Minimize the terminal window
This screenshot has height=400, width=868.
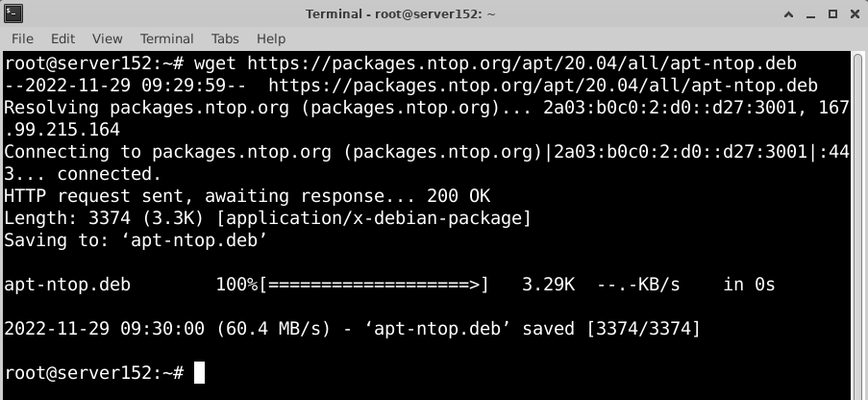(811, 15)
